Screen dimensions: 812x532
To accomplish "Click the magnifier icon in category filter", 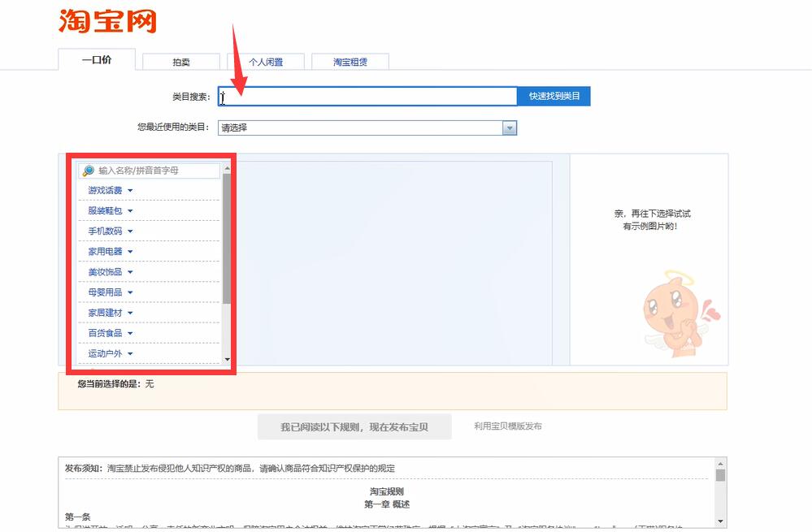I will [x=89, y=171].
